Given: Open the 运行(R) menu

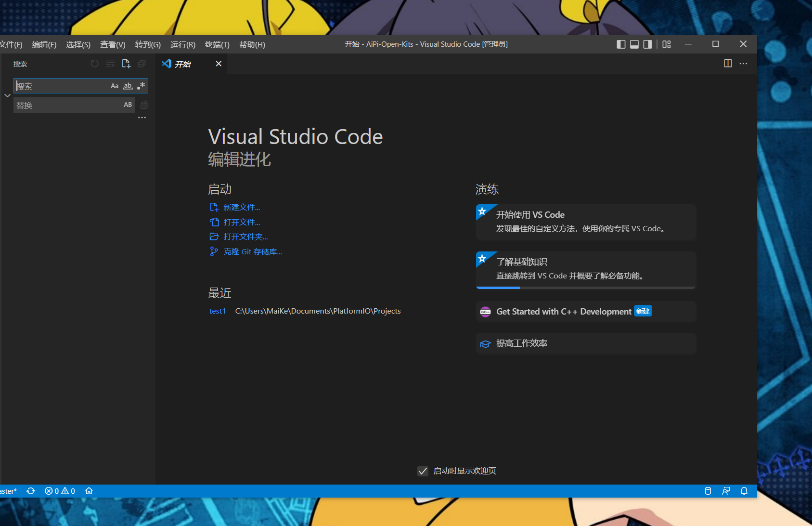Looking at the screenshot, I should click(x=182, y=44).
